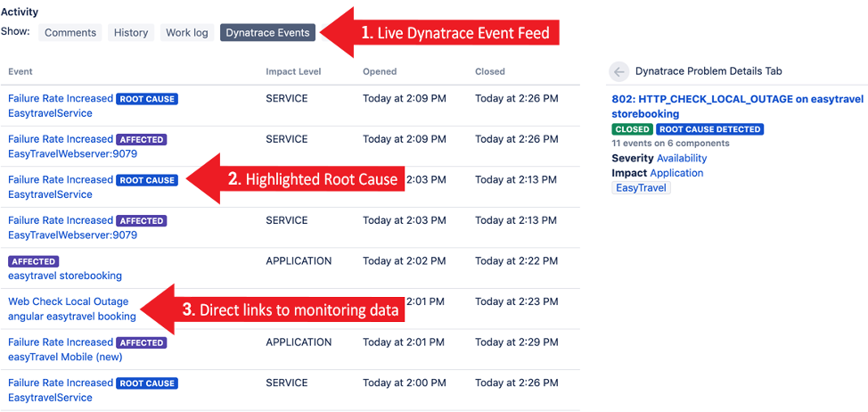
Task: Switch to the Comments tab
Action: (x=70, y=33)
